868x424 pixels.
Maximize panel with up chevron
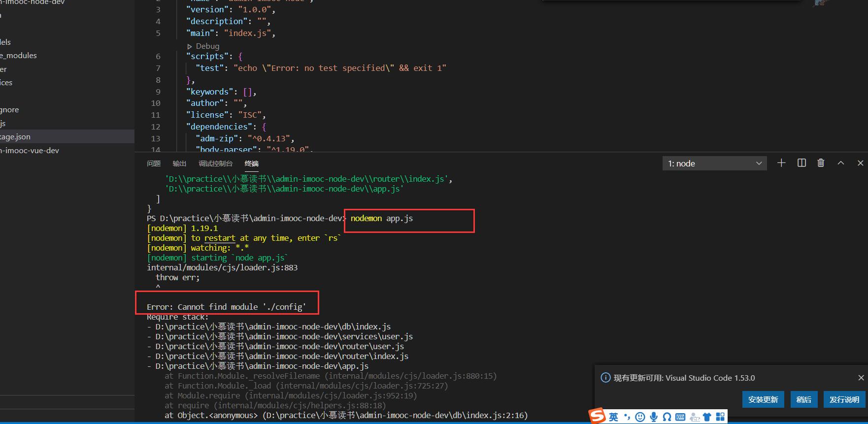click(x=841, y=163)
